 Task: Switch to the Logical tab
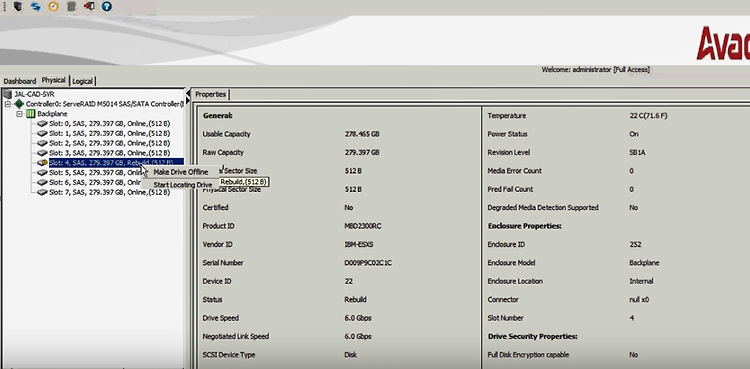tap(83, 81)
